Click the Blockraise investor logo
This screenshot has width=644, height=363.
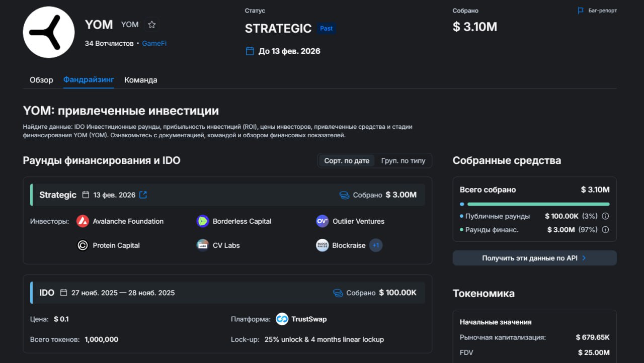tap(322, 245)
